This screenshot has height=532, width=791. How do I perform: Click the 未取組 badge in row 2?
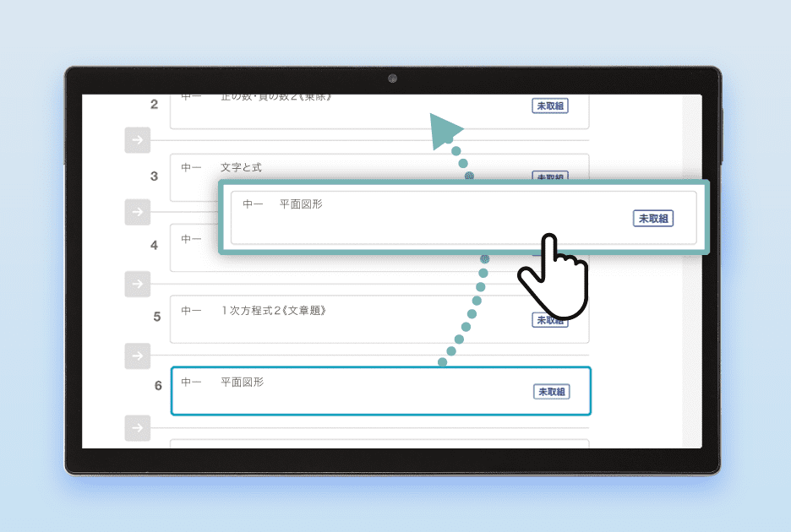pyautogui.click(x=550, y=106)
